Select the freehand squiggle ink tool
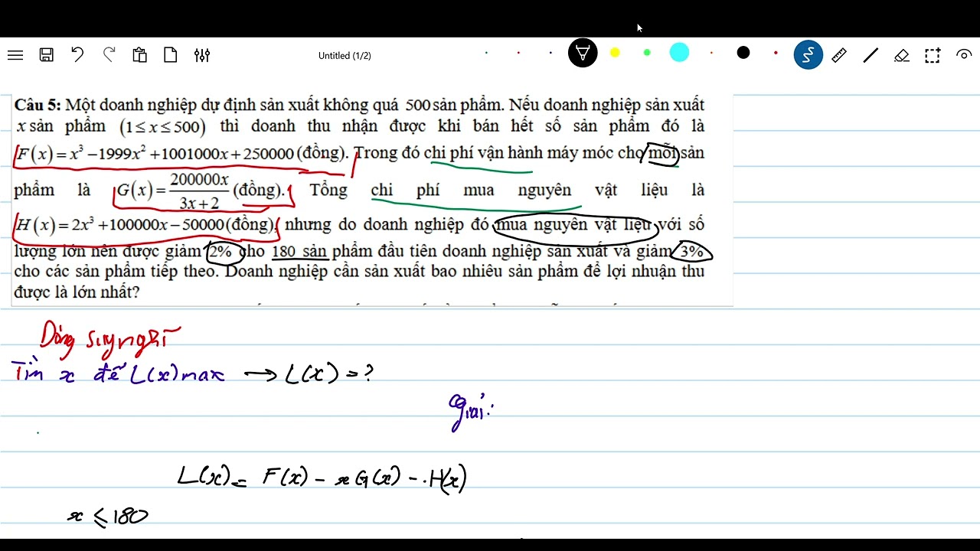 (808, 54)
